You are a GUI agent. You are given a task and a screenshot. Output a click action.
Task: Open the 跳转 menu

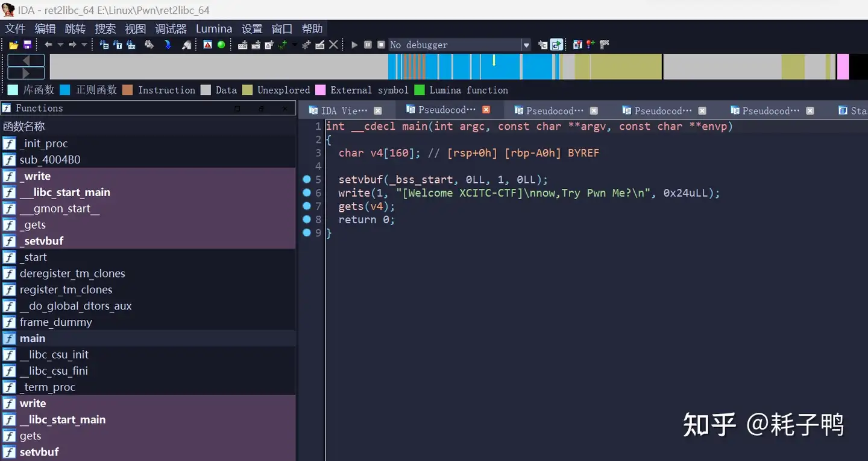pyautogui.click(x=75, y=28)
